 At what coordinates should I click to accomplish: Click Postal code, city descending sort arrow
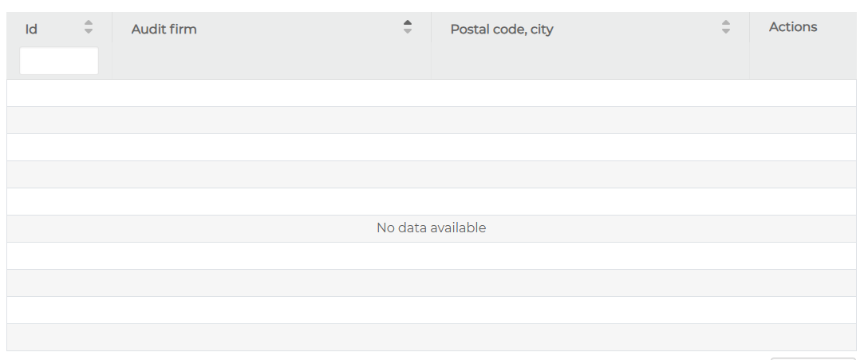click(x=726, y=31)
